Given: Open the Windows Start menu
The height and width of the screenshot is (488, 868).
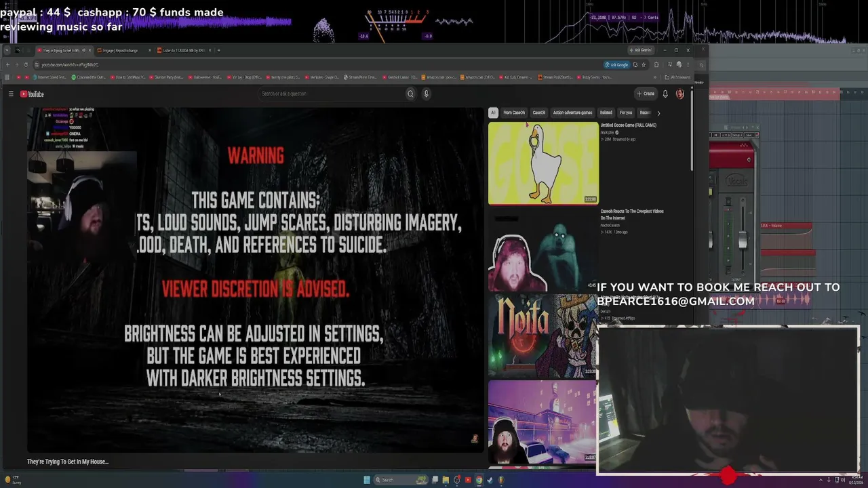Looking at the screenshot, I should coord(367,480).
